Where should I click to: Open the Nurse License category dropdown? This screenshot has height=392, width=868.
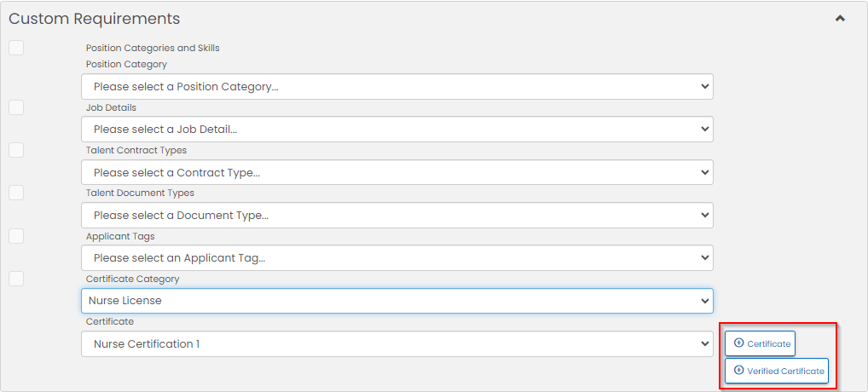pyautogui.click(x=397, y=301)
